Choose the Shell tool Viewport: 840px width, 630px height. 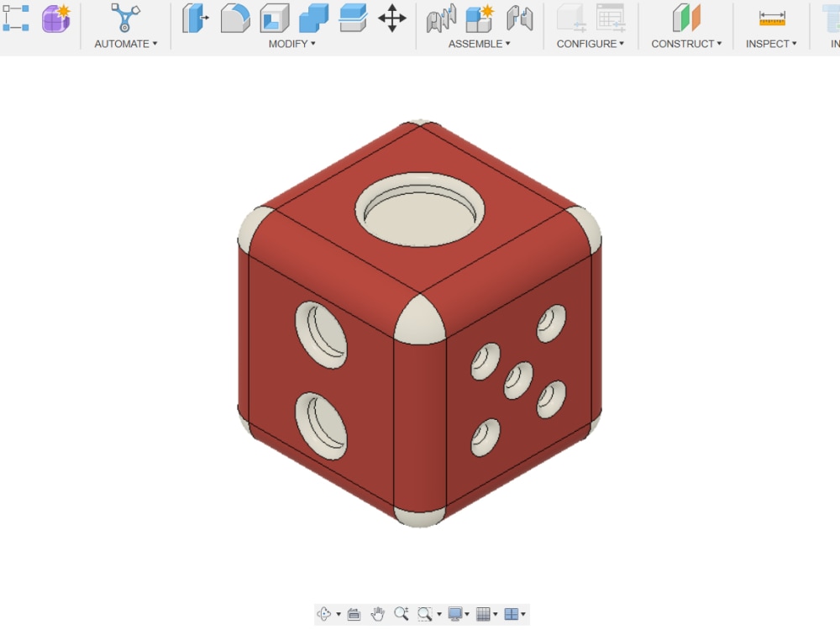tap(275, 18)
